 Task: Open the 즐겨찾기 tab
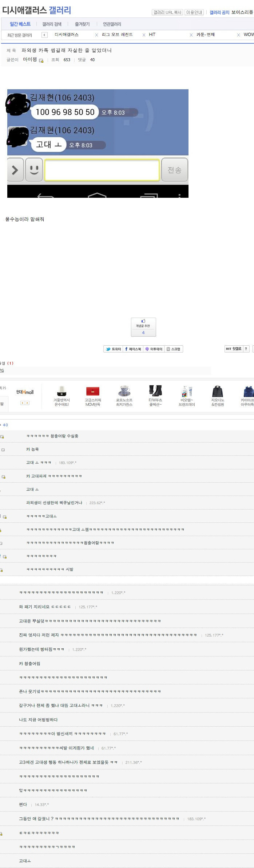coord(82,24)
